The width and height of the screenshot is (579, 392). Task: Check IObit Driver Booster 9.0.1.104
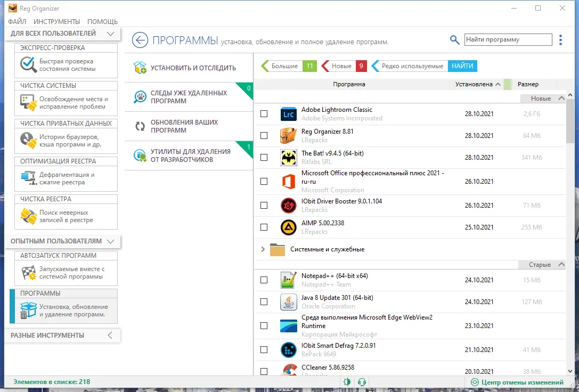[264, 205]
